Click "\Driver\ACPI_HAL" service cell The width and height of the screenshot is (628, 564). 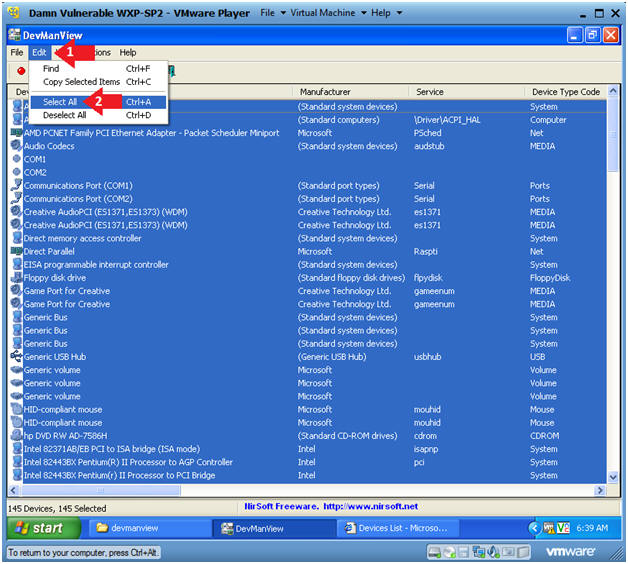tap(447, 119)
